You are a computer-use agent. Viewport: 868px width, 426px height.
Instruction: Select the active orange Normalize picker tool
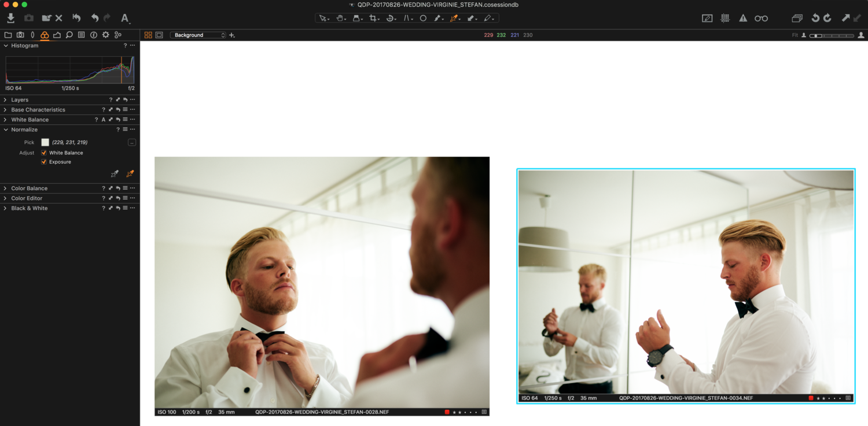tap(455, 18)
